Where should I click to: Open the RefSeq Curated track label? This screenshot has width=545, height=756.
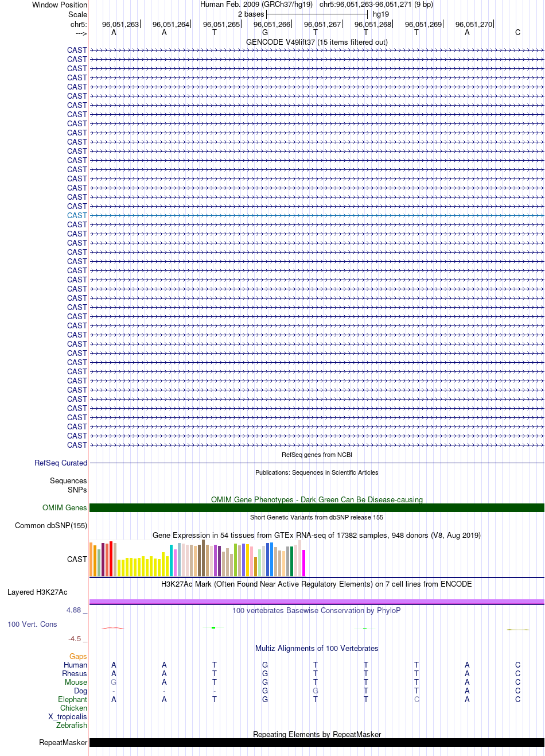[x=61, y=463]
